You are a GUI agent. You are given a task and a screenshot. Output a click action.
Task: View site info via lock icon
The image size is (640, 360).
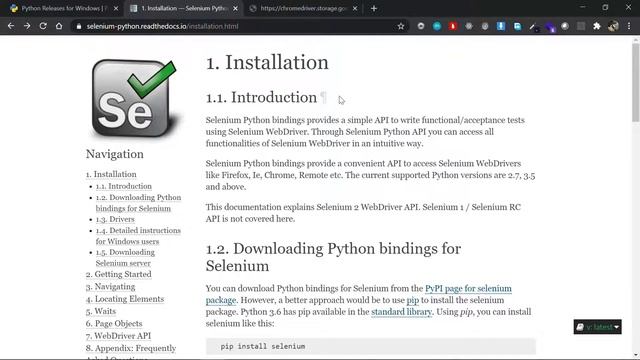click(x=78, y=27)
